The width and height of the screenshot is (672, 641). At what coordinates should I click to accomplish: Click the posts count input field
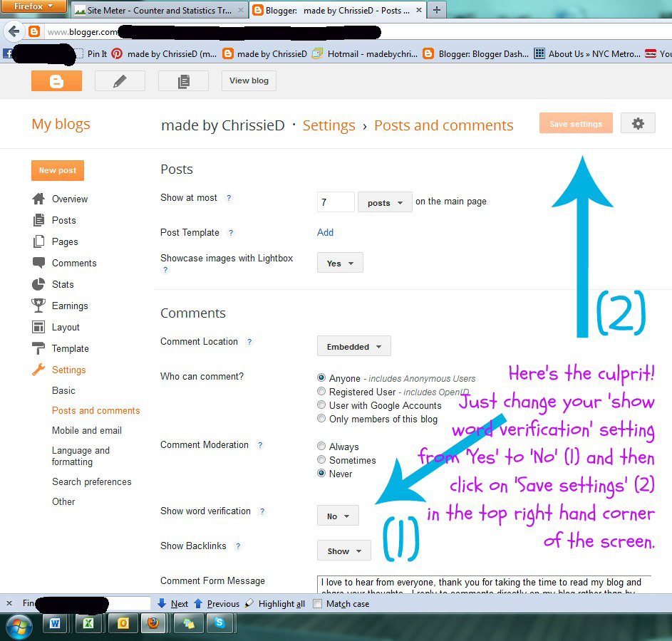(x=336, y=202)
